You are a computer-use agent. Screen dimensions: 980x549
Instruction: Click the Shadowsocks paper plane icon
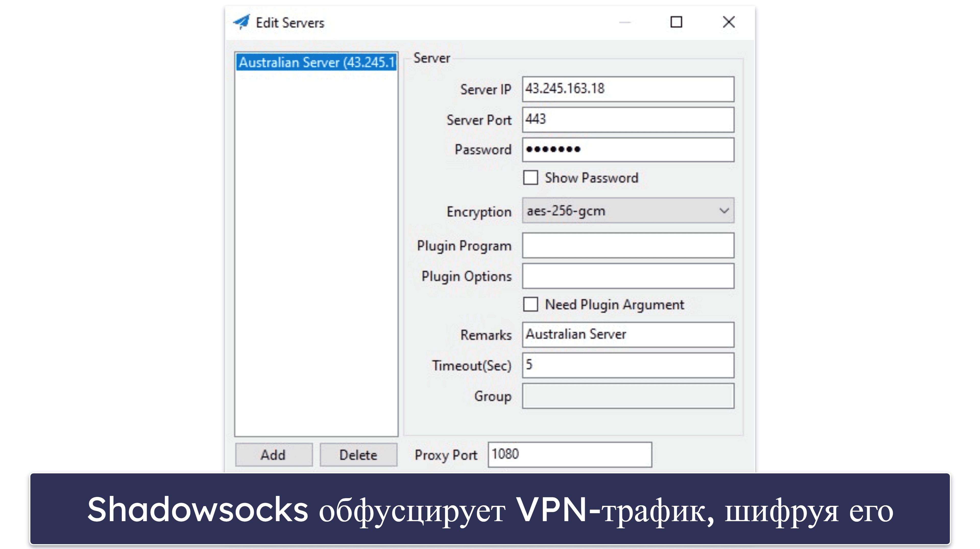241,22
